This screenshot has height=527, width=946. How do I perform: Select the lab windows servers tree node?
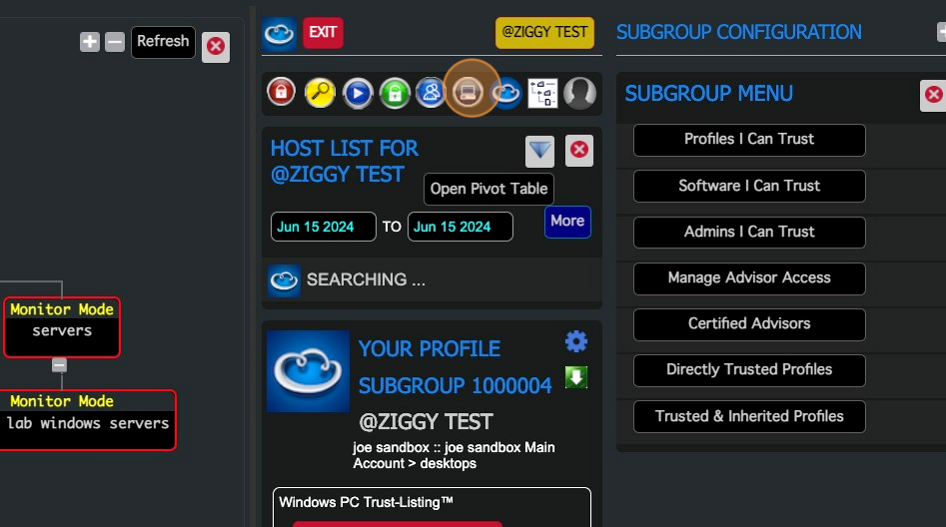point(88,423)
